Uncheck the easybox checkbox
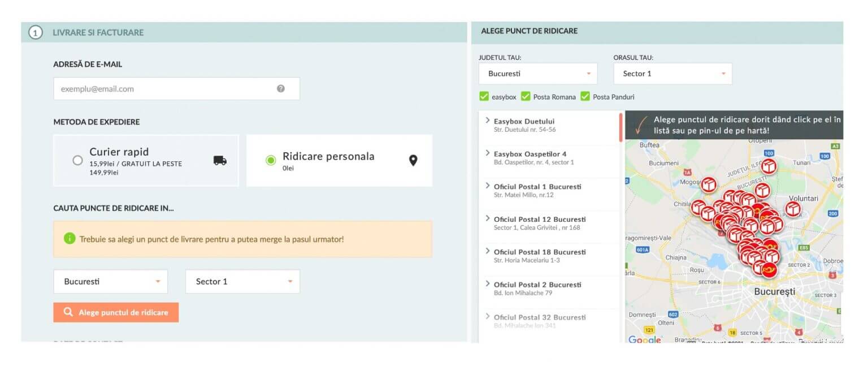This screenshot has width=868, height=366. point(484,97)
